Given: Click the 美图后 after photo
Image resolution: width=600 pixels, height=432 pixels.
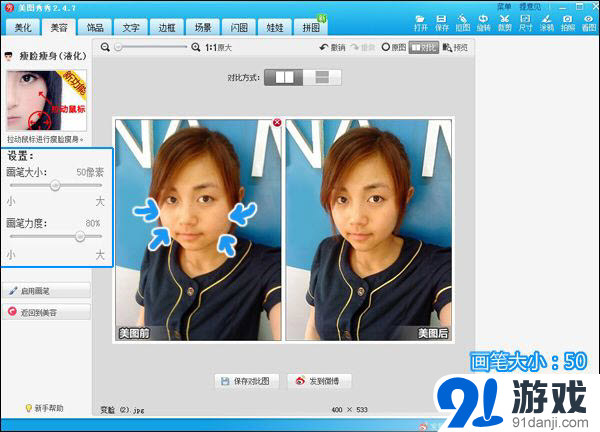Looking at the screenshot, I should (368, 230).
